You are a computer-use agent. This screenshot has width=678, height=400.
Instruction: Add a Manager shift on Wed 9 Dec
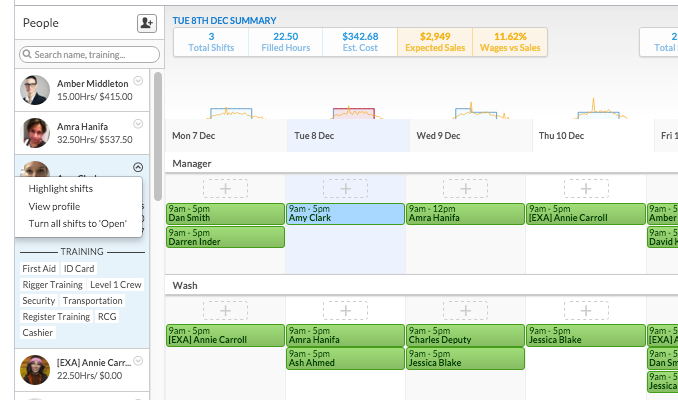tap(465, 188)
